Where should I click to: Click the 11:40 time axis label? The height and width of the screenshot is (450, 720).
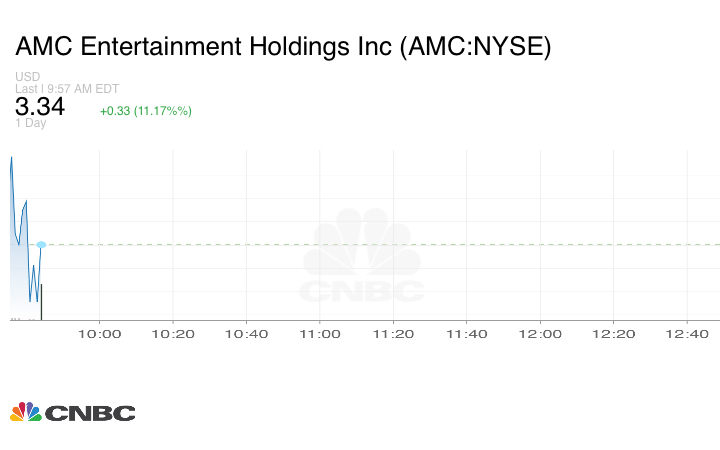[466, 334]
